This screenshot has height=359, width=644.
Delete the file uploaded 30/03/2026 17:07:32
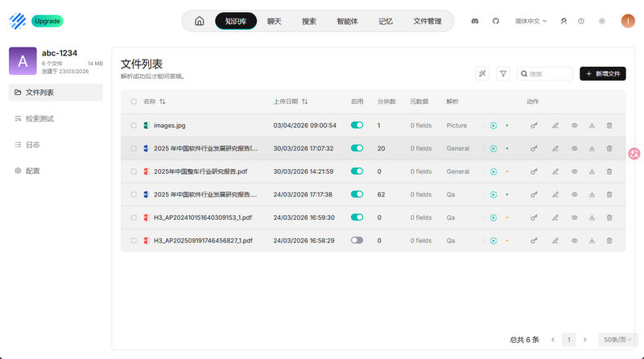(609, 149)
